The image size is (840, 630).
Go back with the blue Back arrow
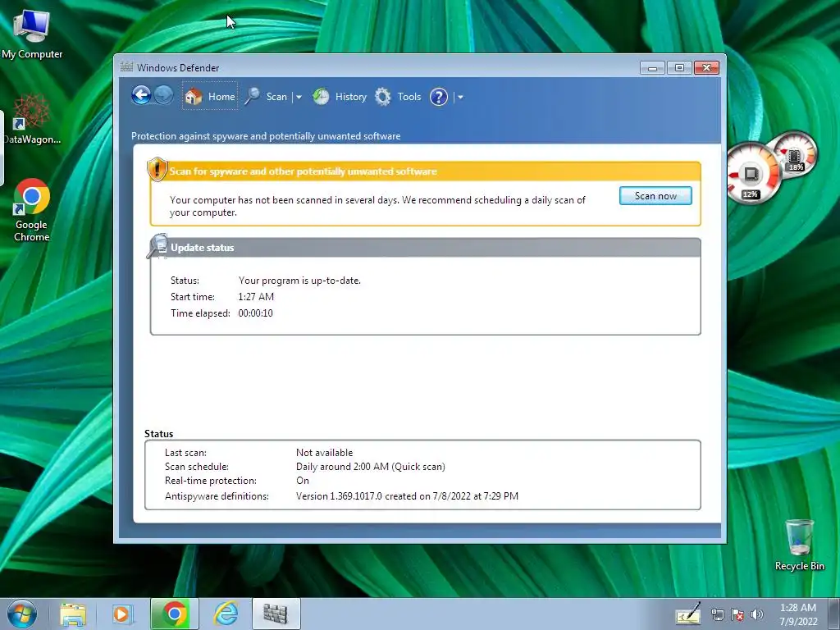pyautogui.click(x=141, y=96)
